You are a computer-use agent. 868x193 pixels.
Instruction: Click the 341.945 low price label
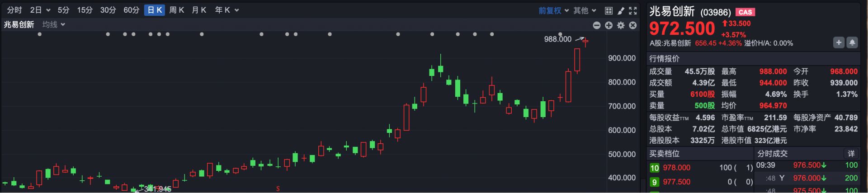coord(158,189)
